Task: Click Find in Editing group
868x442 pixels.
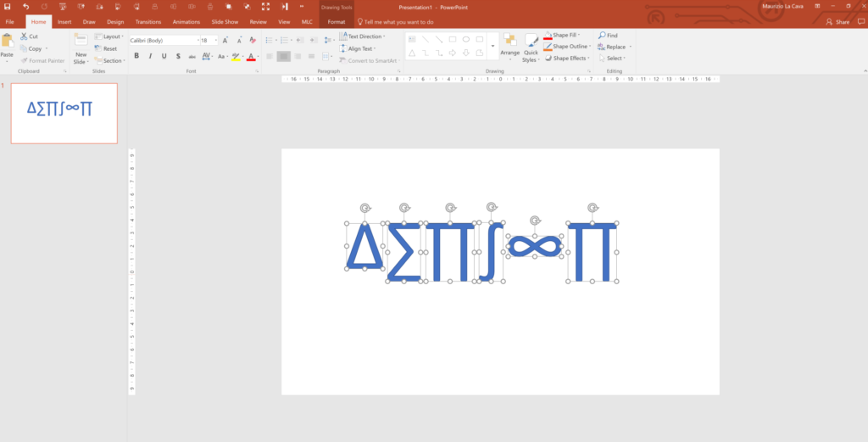Action: (x=608, y=36)
